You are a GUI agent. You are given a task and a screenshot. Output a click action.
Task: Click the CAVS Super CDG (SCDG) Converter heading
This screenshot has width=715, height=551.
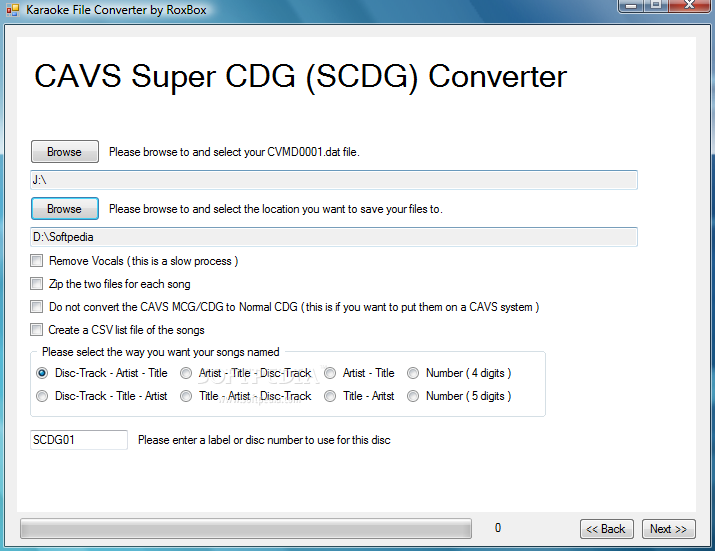coord(301,77)
